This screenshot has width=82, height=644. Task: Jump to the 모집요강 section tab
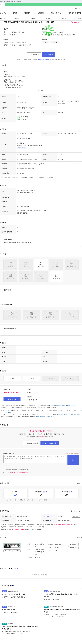click(2, 19)
